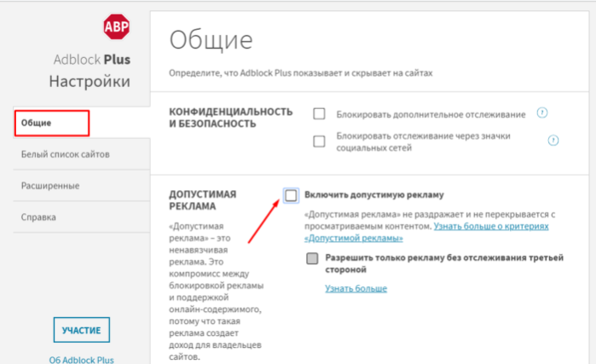The width and height of the screenshot is (596, 364).
Task: Go to Справка tab
Action: click(x=82, y=217)
